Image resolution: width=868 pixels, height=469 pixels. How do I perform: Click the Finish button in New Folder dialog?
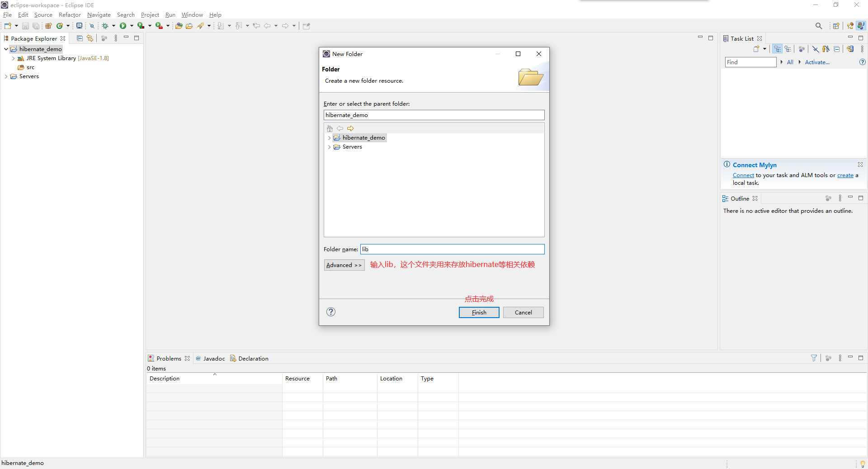tap(479, 312)
